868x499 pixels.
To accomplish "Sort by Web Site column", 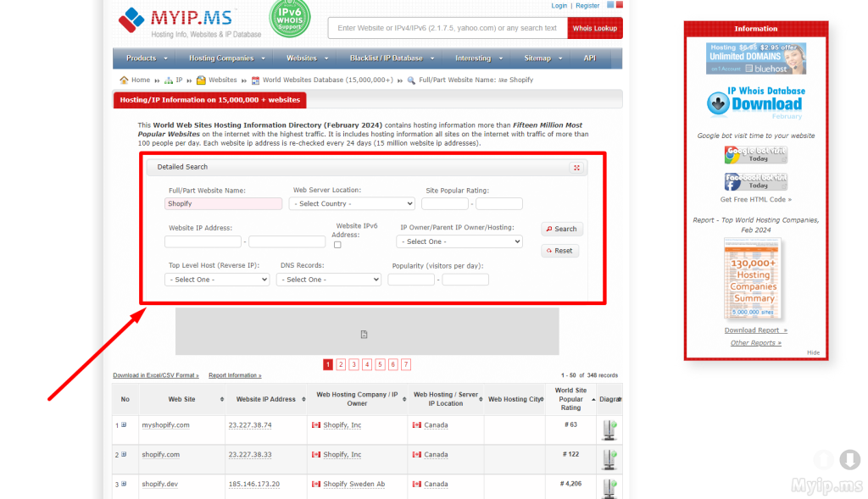I will (181, 399).
